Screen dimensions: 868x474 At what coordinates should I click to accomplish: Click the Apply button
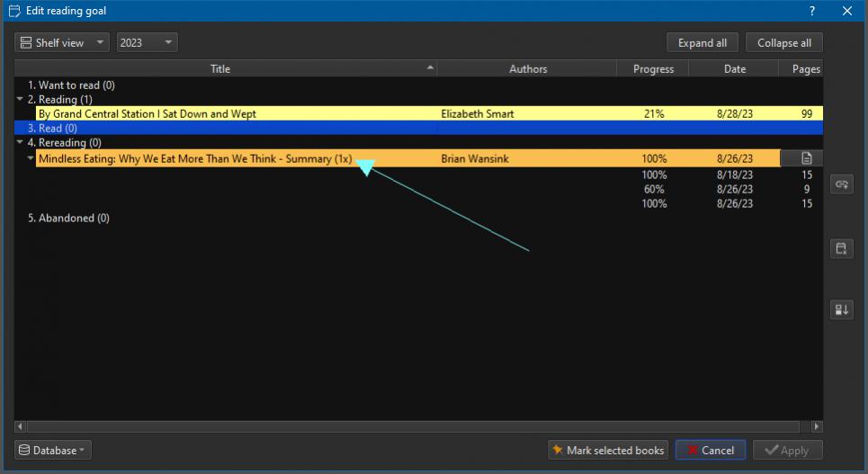tap(787, 451)
